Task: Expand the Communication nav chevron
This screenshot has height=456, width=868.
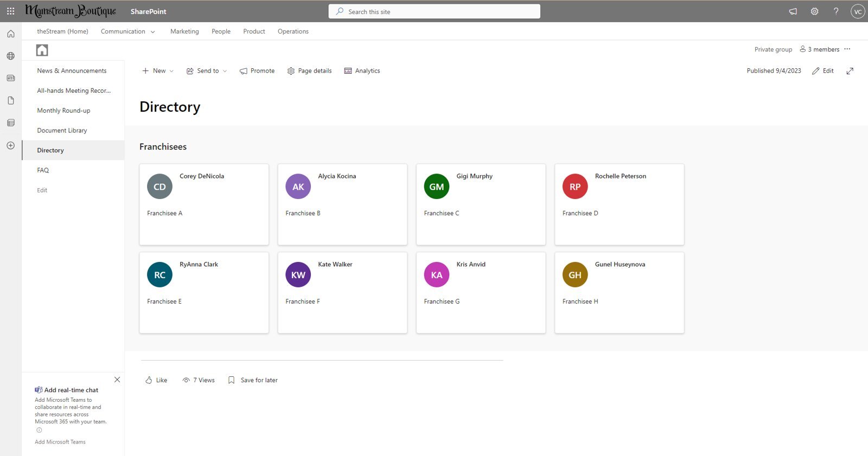Action: [153, 32]
